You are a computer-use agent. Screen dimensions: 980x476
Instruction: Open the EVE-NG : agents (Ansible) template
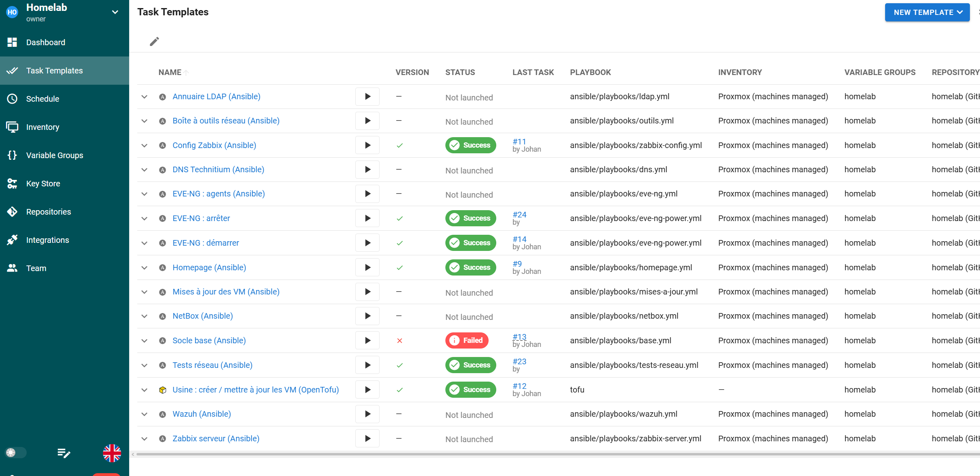pos(218,194)
